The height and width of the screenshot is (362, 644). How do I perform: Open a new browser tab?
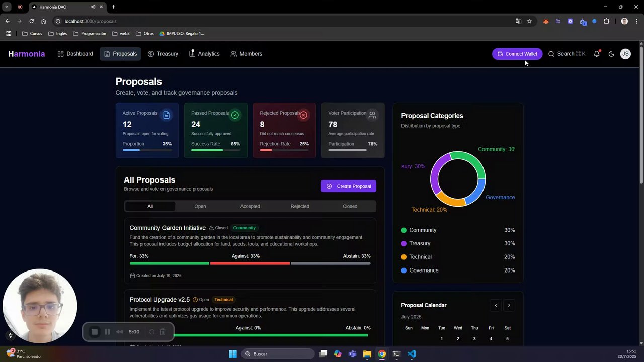click(113, 7)
